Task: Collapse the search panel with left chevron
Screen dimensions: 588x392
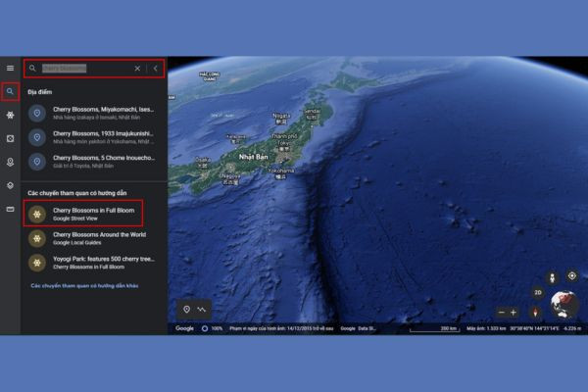Action: [155, 69]
